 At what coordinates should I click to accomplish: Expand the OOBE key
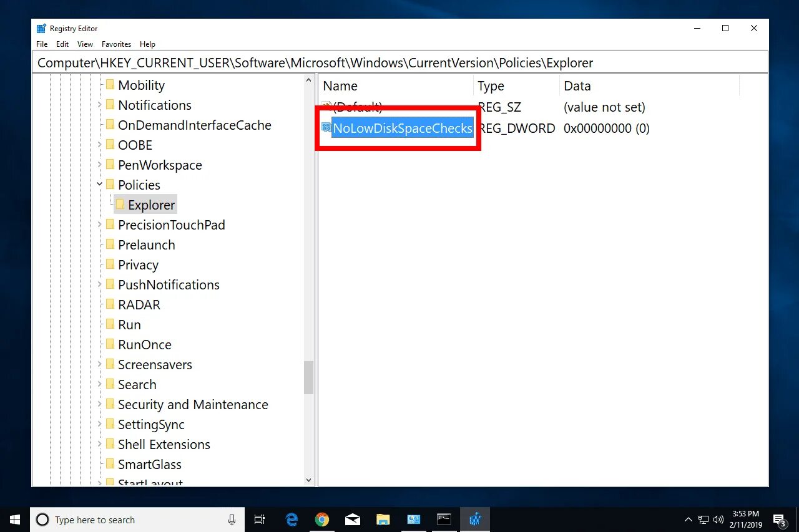(x=99, y=145)
